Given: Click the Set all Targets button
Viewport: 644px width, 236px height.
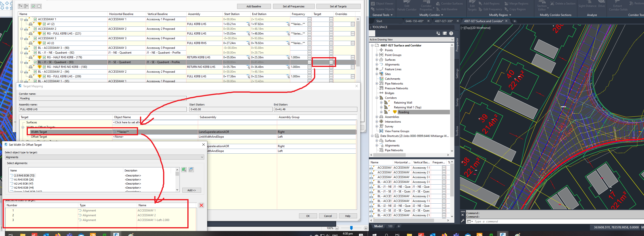Looking at the screenshot, I should pyautogui.click(x=338, y=6).
